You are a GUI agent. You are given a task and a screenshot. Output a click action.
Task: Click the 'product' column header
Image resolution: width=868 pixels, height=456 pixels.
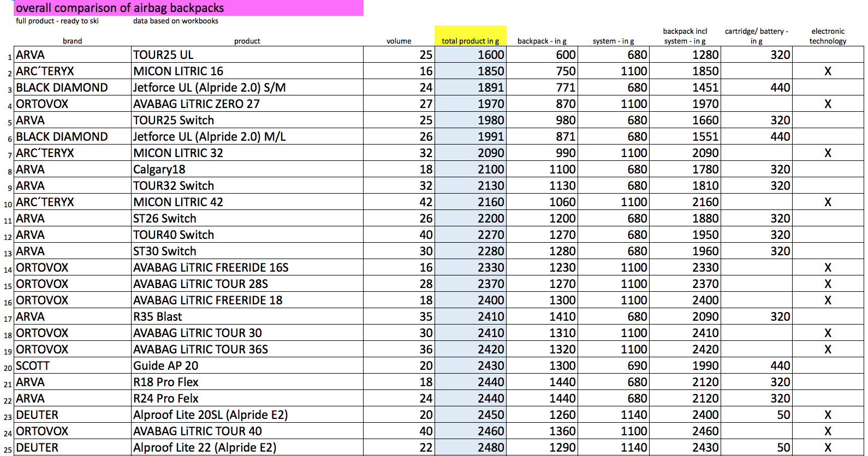[x=247, y=41]
